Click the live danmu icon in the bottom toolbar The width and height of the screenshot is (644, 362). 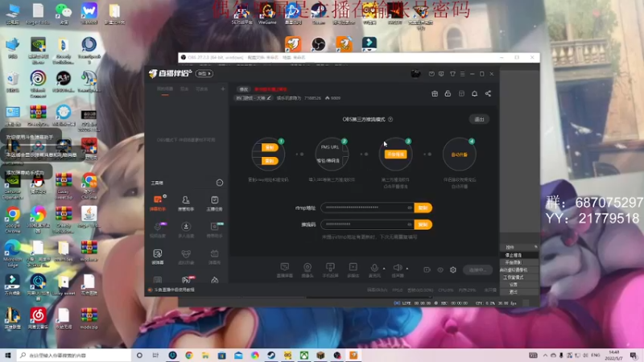click(x=285, y=269)
